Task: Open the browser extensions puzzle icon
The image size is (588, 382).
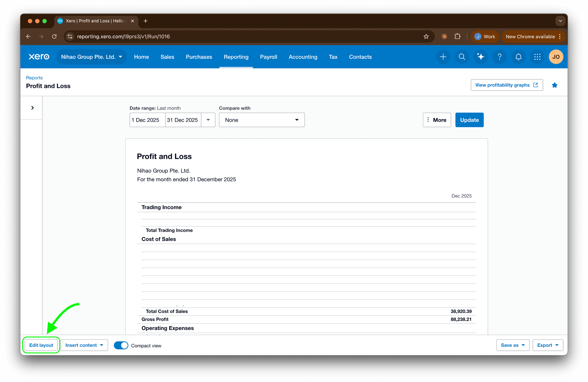Action: point(458,36)
